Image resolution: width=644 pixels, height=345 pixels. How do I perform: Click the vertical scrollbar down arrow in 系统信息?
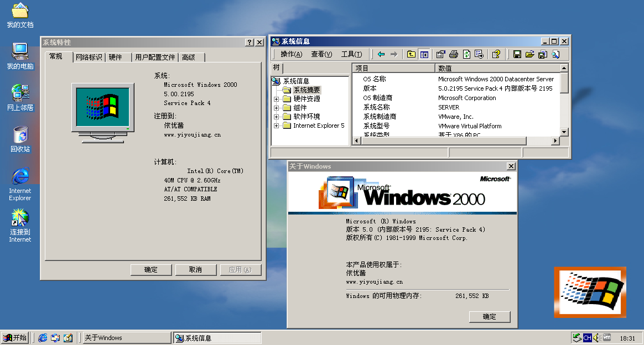tap(564, 132)
